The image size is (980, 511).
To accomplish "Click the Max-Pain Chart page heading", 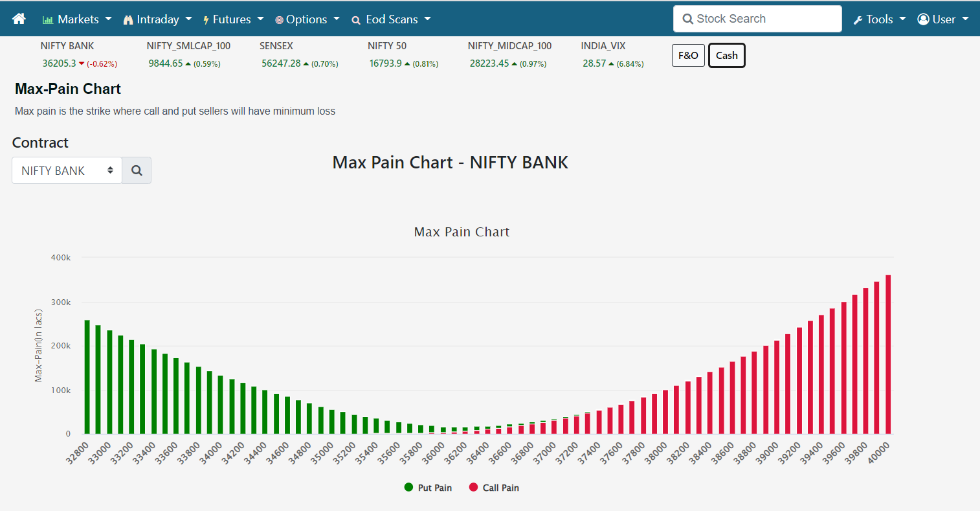I will coord(68,89).
